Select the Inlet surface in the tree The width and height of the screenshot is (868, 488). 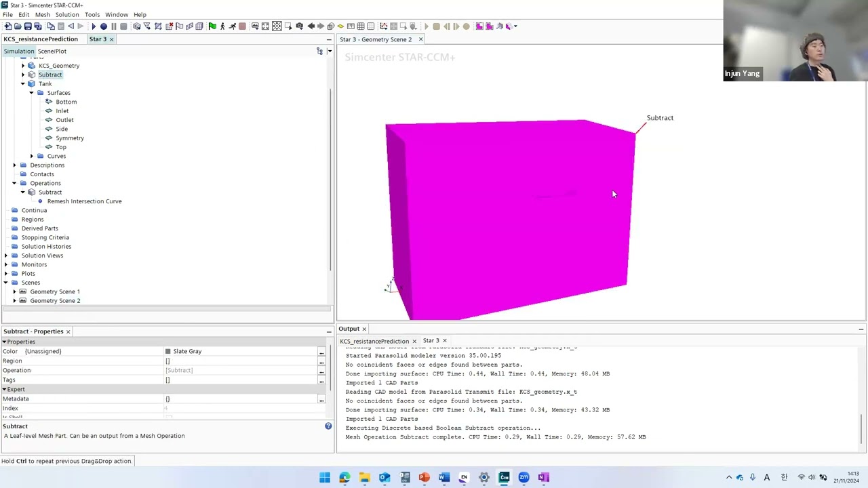tap(62, 110)
